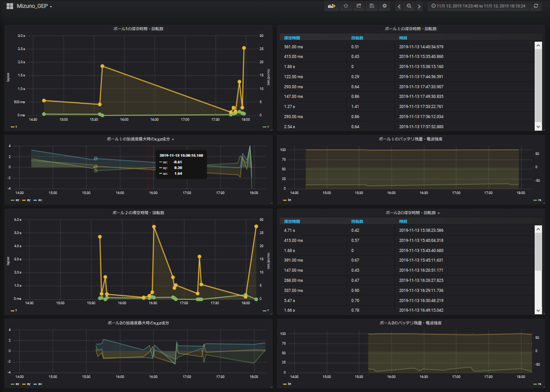Refresh the dashboard using the circular arrows icon
The width and height of the screenshot is (550, 392).
tap(536, 6)
